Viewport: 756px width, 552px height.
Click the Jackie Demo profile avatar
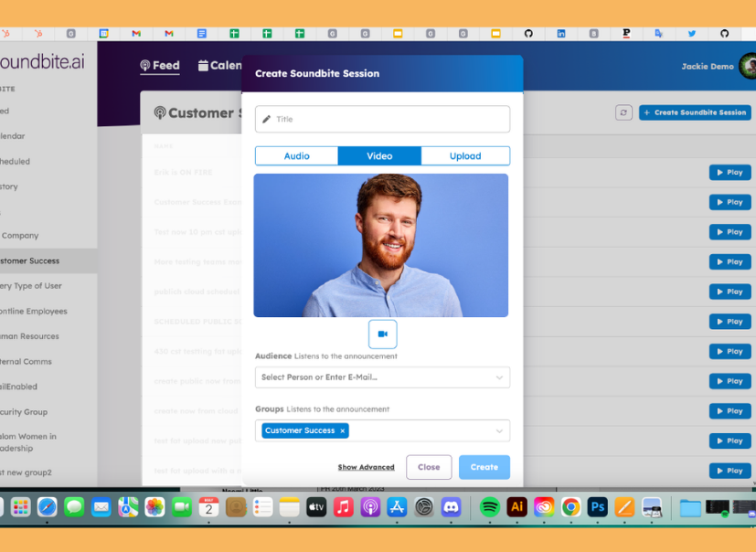pyautogui.click(x=749, y=66)
